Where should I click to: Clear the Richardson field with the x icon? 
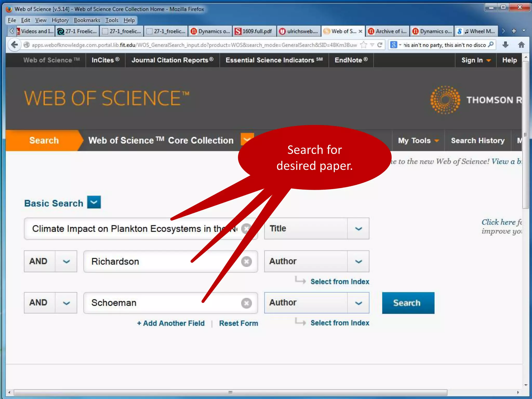(x=246, y=261)
